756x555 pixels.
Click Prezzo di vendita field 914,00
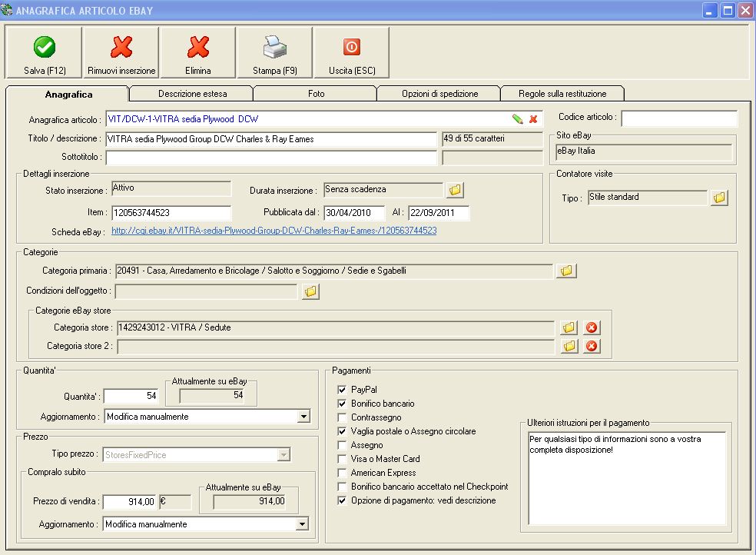point(129,502)
